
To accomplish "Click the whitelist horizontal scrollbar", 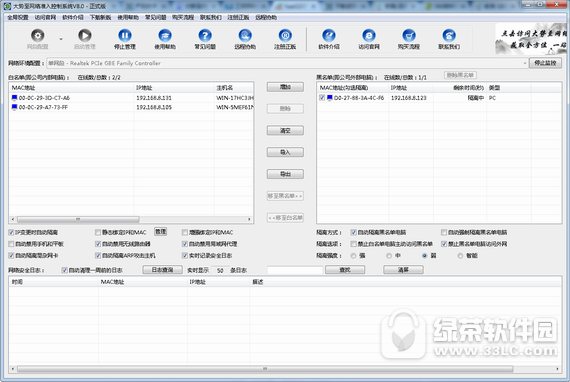I will click(131, 219).
